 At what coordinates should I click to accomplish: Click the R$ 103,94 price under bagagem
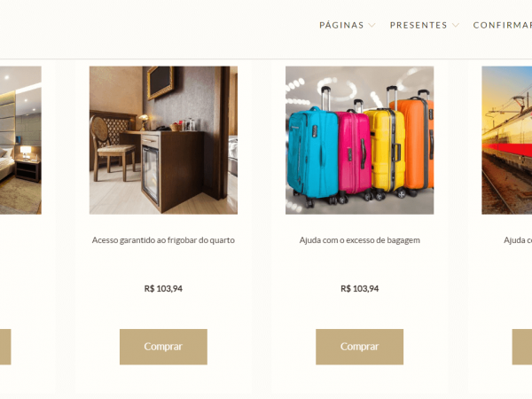359,289
